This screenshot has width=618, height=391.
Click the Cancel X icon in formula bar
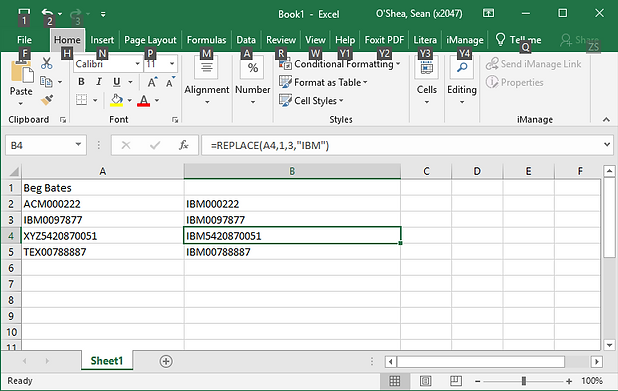(x=126, y=145)
